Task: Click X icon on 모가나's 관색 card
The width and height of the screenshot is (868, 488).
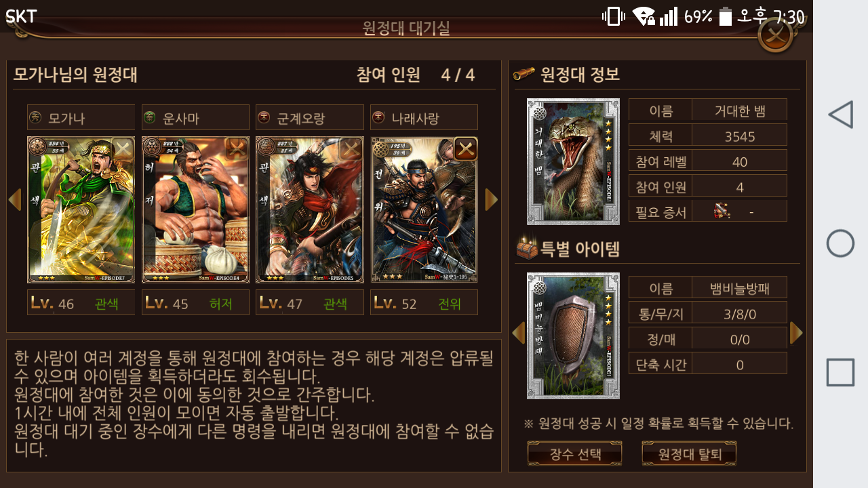Action: click(x=122, y=148)
